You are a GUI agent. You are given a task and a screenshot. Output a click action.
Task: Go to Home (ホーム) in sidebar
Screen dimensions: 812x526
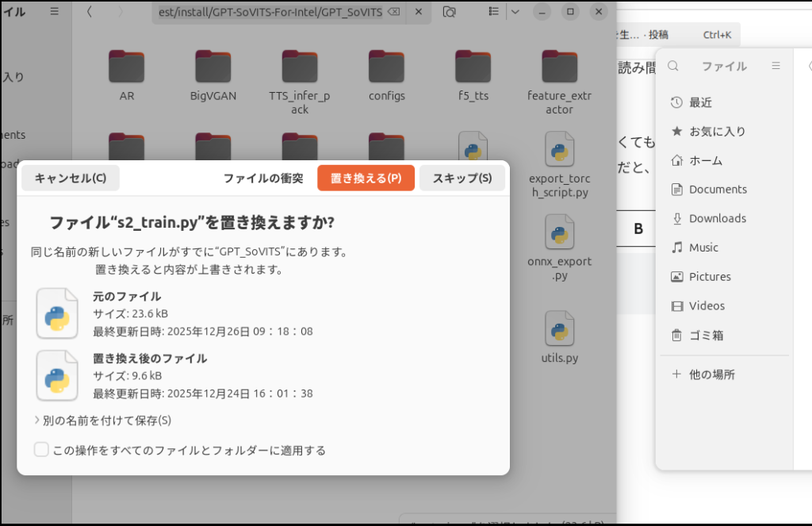point(705,160)
